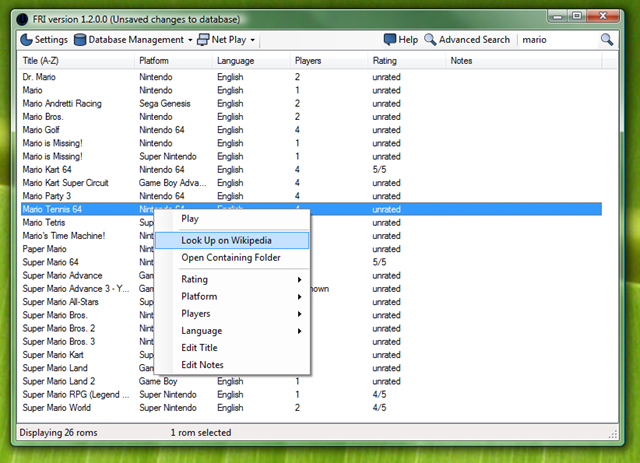This screenshot has width=640, height=463.
Task: Click into the search field containing mario
Action: point(559,40)
